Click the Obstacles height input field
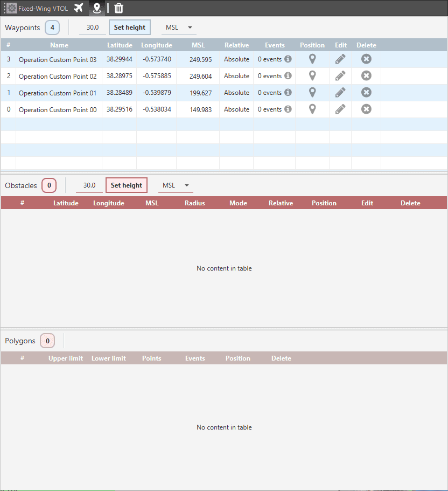Screen dimensions: 448x491 coord(89,185)
